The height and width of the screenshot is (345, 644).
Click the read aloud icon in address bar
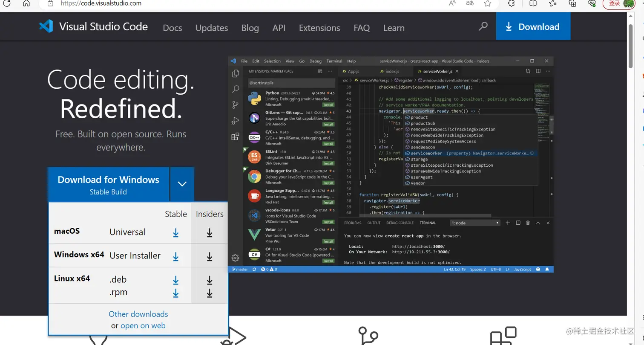pos(453,3)
